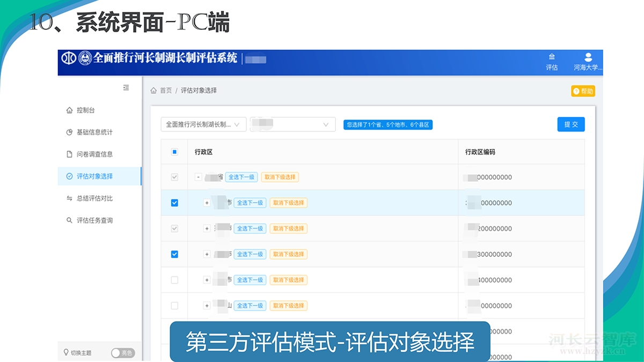644x362 pixels.
Task: Collapse the sidebar with the fold icon
Action: coord(126,87)
